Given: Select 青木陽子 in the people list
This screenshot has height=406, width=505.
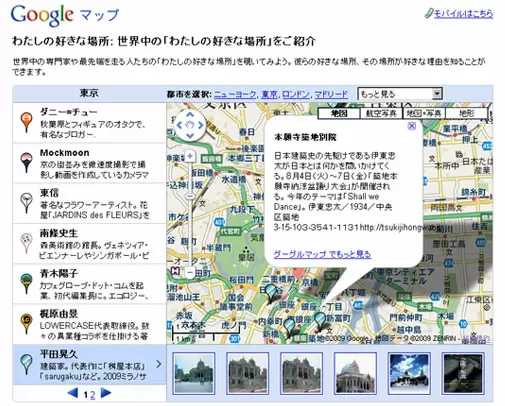Looking at the screenshot, I should [89, 284].
